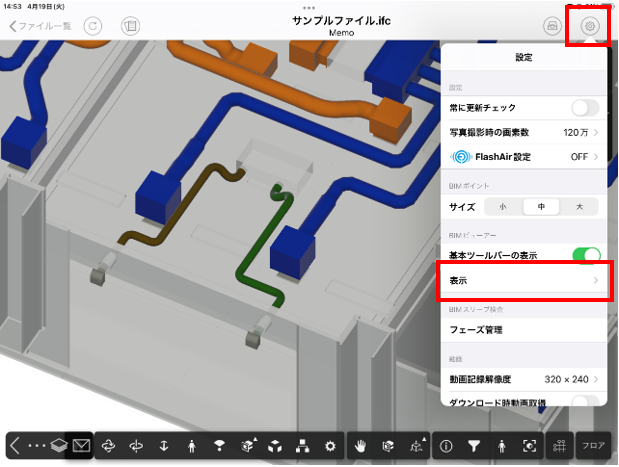This screenshot has height=467, width=619.
Task: Open 表示 settings submenu
Action: [x=523, y=281]
